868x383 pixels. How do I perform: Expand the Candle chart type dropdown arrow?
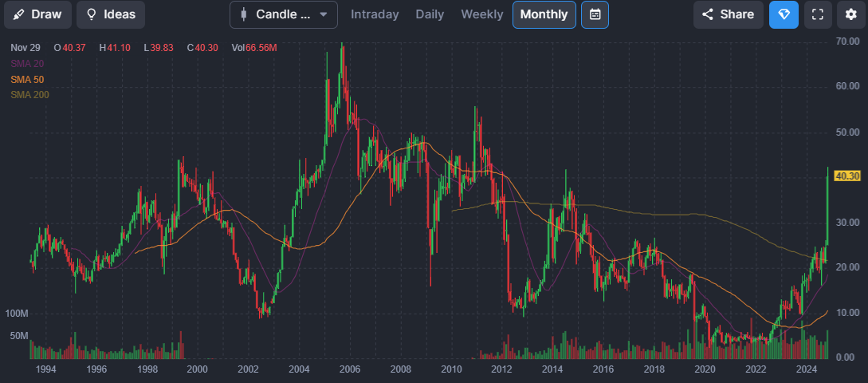click(323, 14)
